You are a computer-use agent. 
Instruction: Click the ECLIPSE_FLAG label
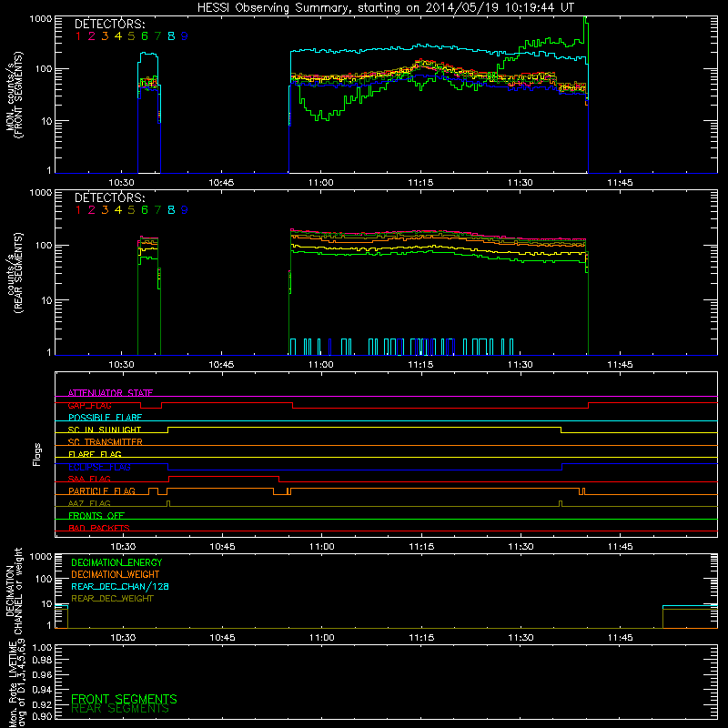tap(99, 467)
